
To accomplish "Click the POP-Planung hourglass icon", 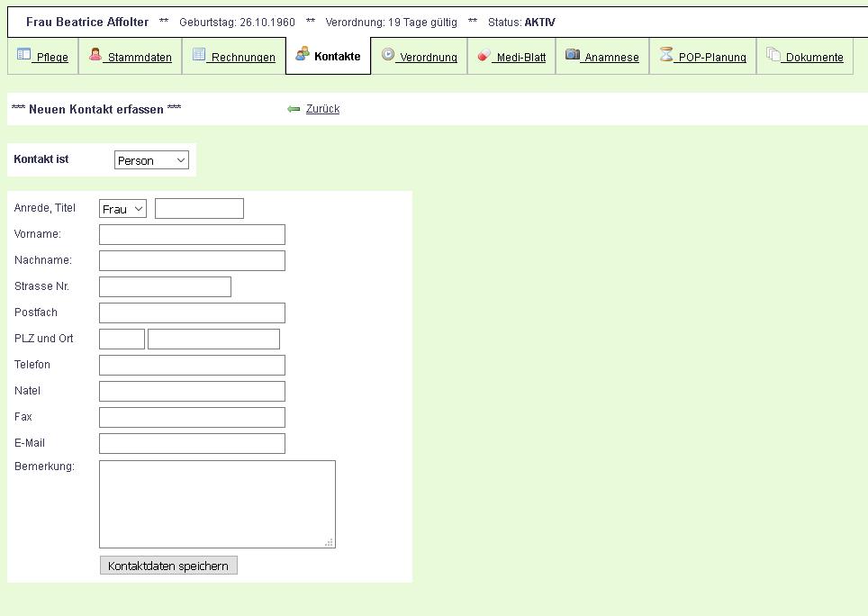I will tap(666, 55).
